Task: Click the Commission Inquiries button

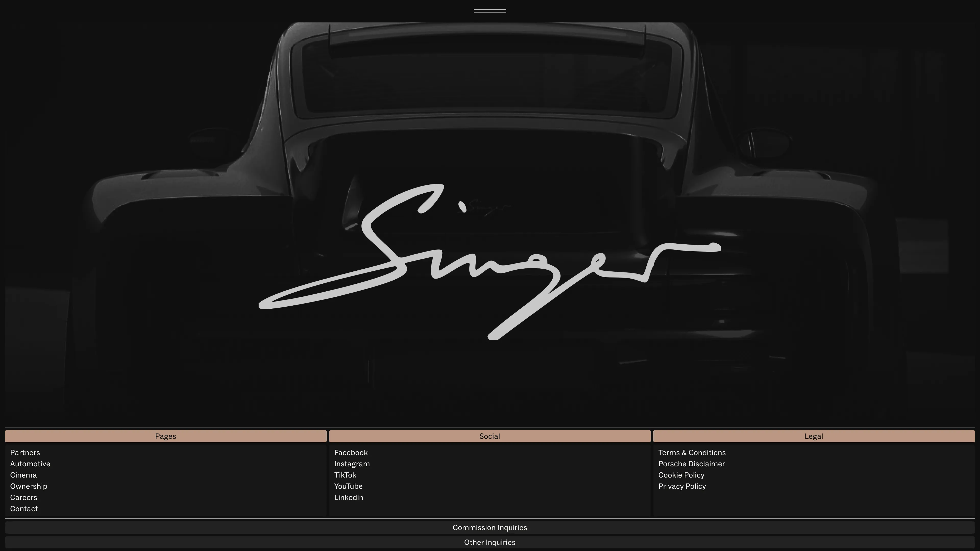Action: click(x=490, y=528)
